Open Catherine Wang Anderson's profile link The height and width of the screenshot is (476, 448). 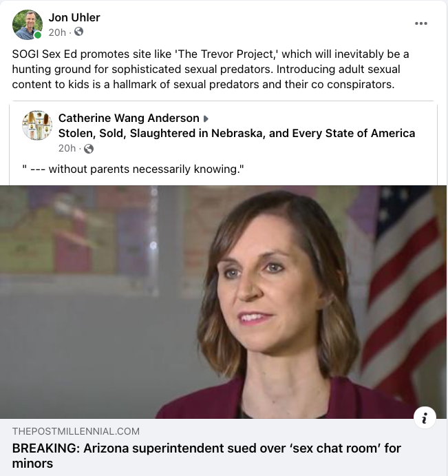tap(129, 118)
